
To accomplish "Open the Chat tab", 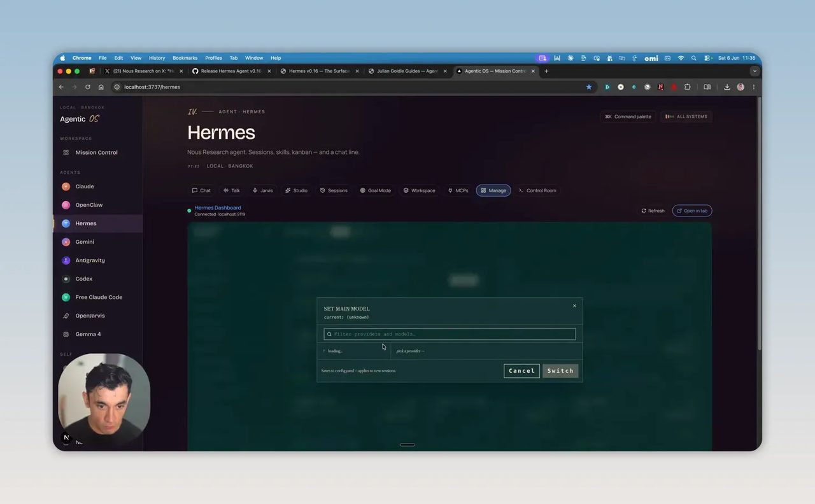I will 201,190.
